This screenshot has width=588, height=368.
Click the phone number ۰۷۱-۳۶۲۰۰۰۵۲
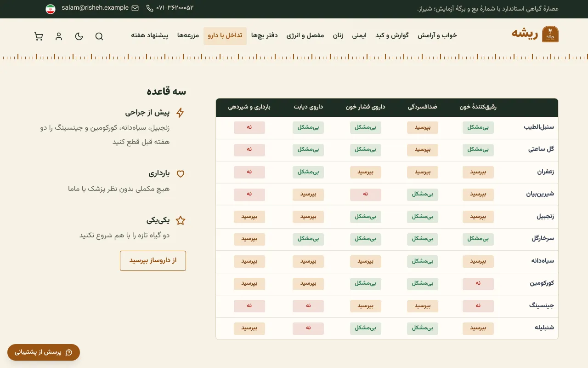[x=175, y=8]
